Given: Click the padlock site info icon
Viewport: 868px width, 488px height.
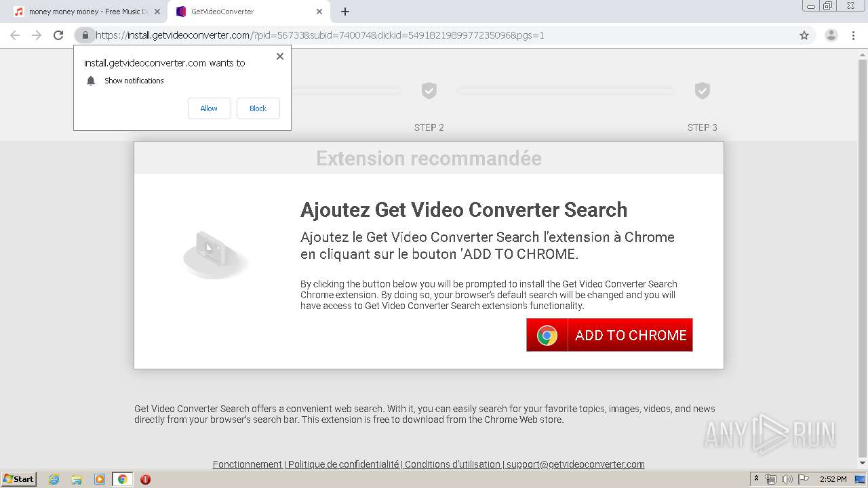Looking at the screenshot, I should [x=85, y=35].
